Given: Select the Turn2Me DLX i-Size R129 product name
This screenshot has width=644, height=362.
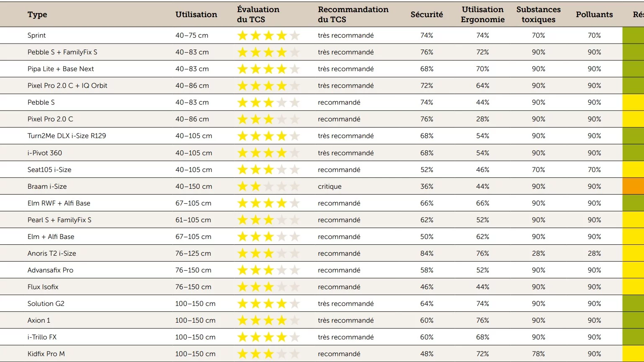Looking at the screenshot, I should point(67,136).
